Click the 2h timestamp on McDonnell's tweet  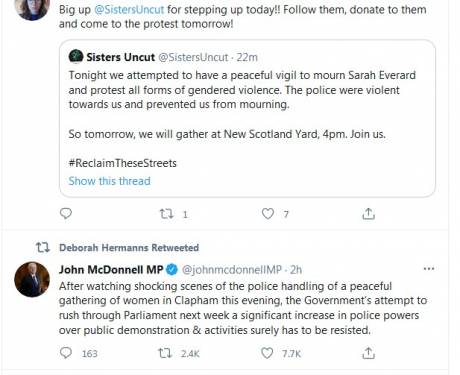(296, 269)
